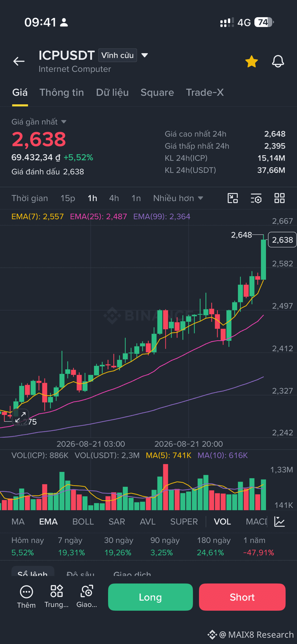Open the chart drawing tools icon
This screenshot has width=297, height=644.
click(x=233, y=198)
